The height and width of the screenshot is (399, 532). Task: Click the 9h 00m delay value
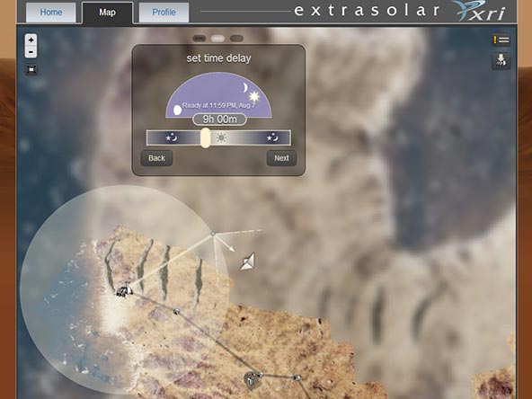[x=219, y=120]
